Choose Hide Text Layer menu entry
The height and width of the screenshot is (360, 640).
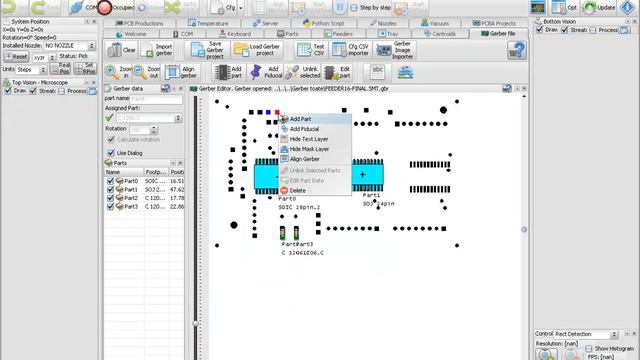tap(315, 139)
